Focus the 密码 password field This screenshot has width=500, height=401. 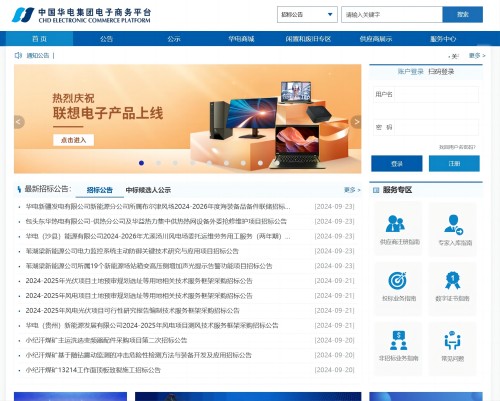click(437, 127)
